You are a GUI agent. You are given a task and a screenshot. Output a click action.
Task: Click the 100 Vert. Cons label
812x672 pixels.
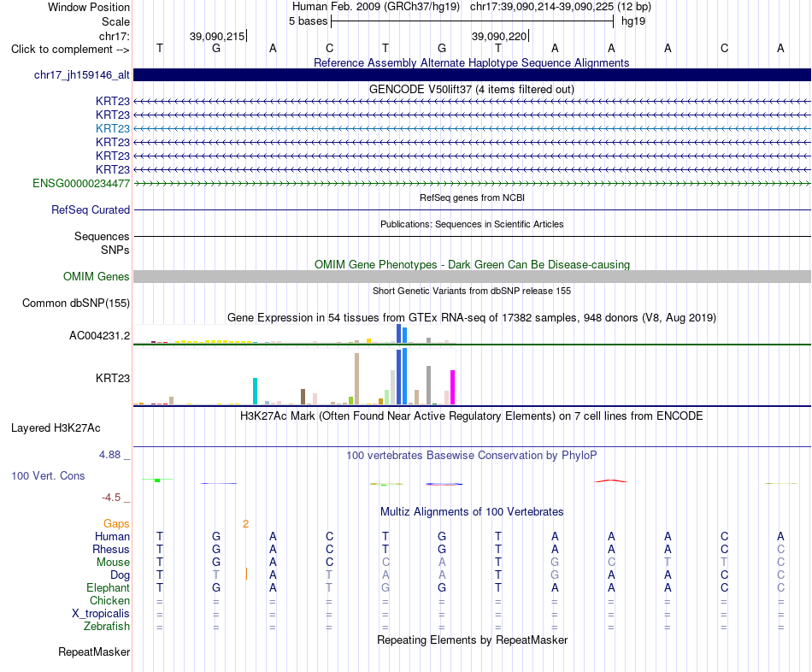click(x=48, y=475)
